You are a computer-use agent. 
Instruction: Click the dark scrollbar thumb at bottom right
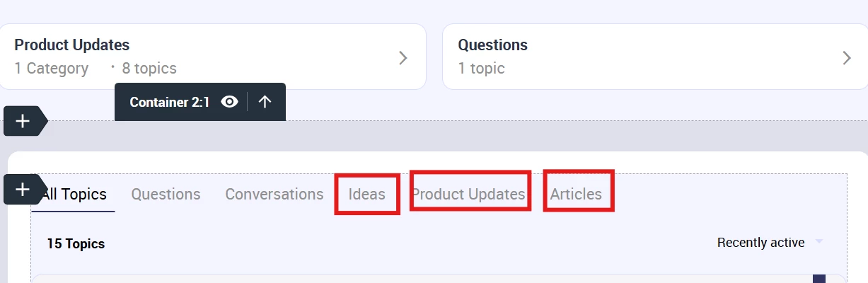(x=819, y=279)
